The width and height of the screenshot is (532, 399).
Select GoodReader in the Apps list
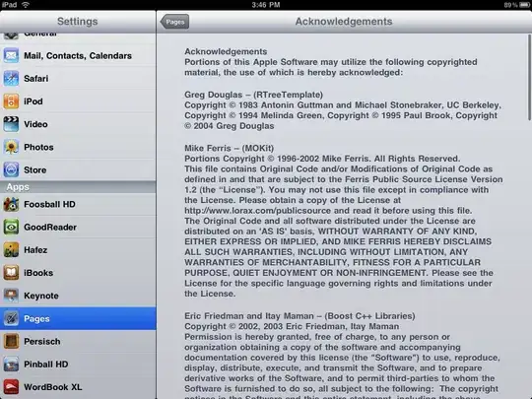pyautogui.click(x=78, y=227)
